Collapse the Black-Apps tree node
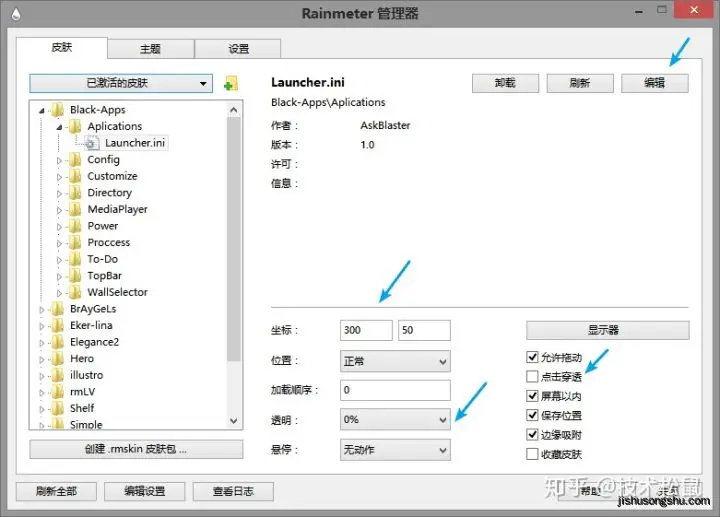The height and width of the screenshot is (517, 720). (42, 110)
